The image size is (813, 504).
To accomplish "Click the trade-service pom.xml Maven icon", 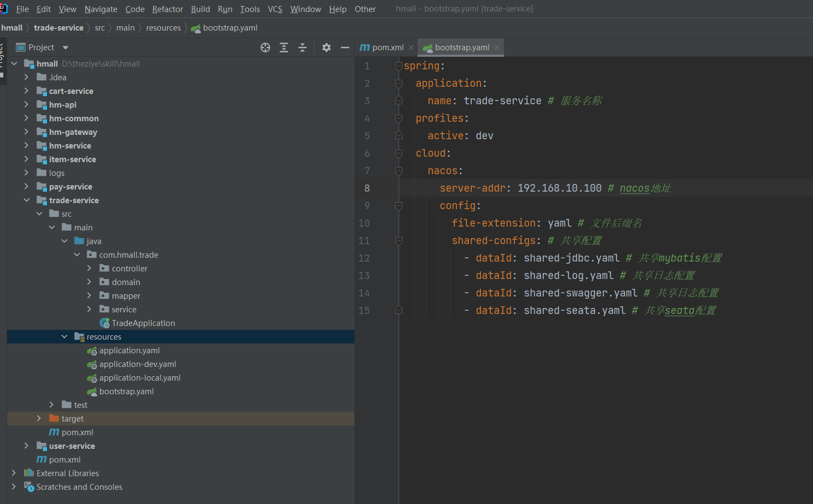I will click(x=54, y=432).
